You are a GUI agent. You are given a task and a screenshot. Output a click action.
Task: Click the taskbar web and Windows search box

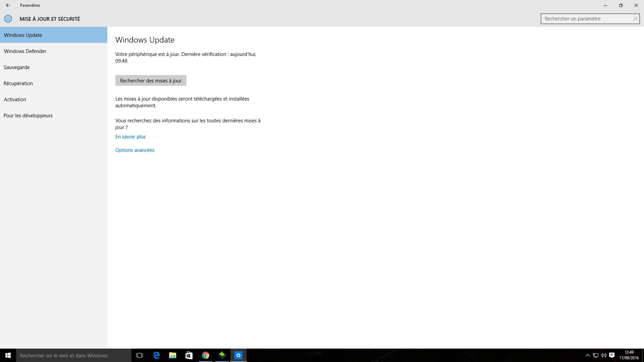[74, 355]
